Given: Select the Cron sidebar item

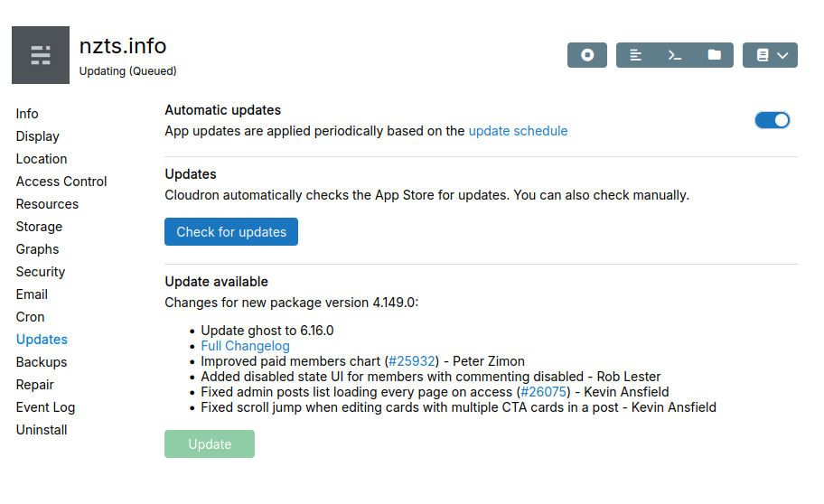Looking at the screenshot, I should [30, 317].
